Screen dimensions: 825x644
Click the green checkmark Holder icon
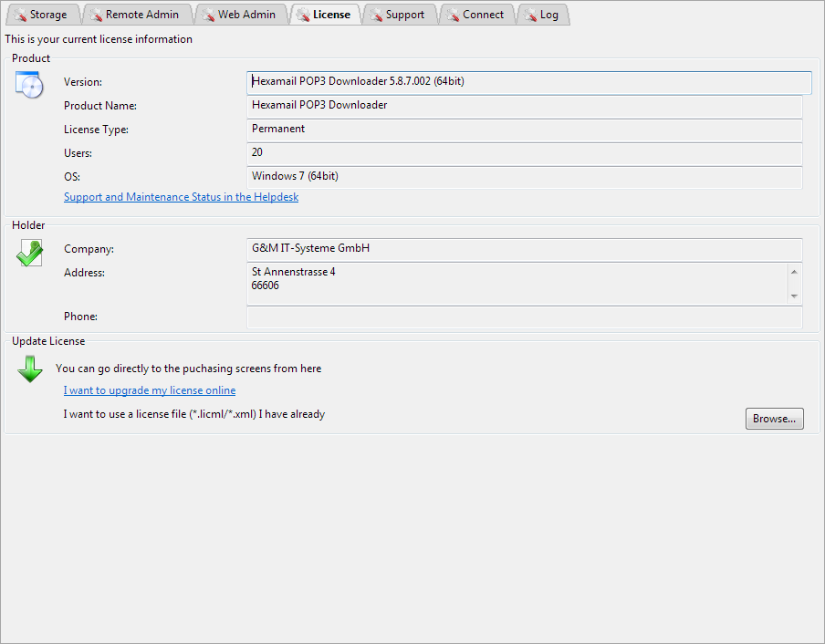29,253
